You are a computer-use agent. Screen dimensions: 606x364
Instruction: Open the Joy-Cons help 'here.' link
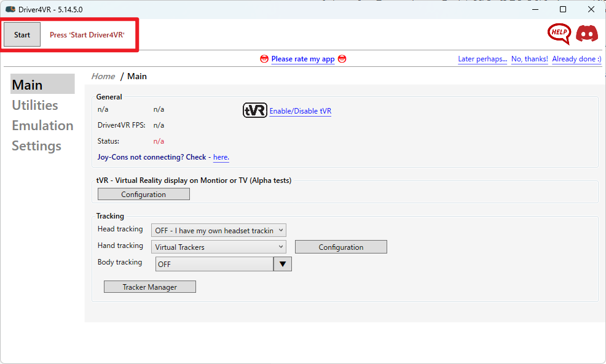(x=221, y=157)
